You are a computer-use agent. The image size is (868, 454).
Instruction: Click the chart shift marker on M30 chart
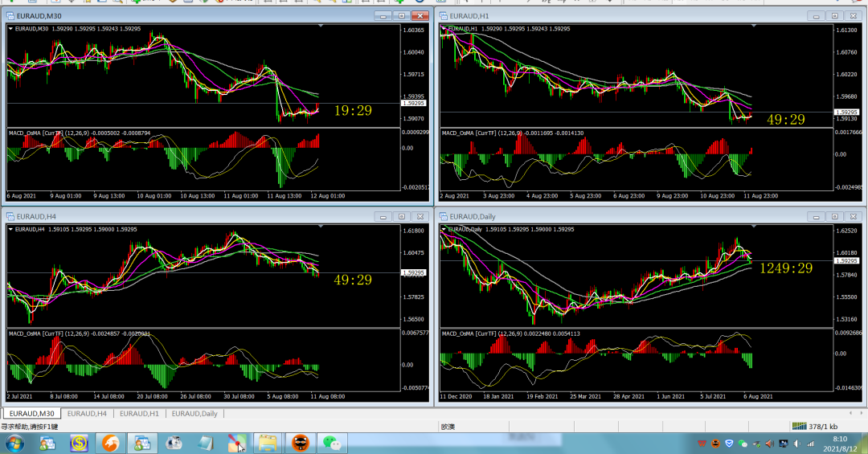pyautogui.click(x=321, y=26)
